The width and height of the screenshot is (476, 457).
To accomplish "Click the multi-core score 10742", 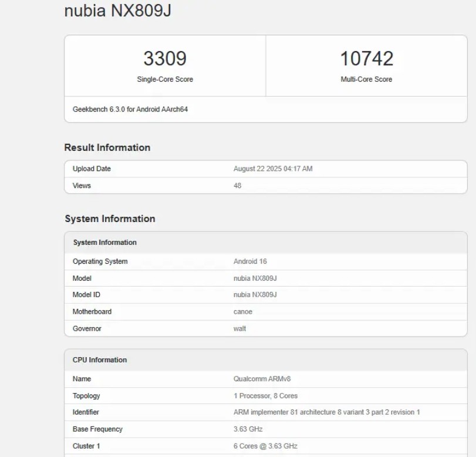I will pyautogui.click(x=366, y=59).
